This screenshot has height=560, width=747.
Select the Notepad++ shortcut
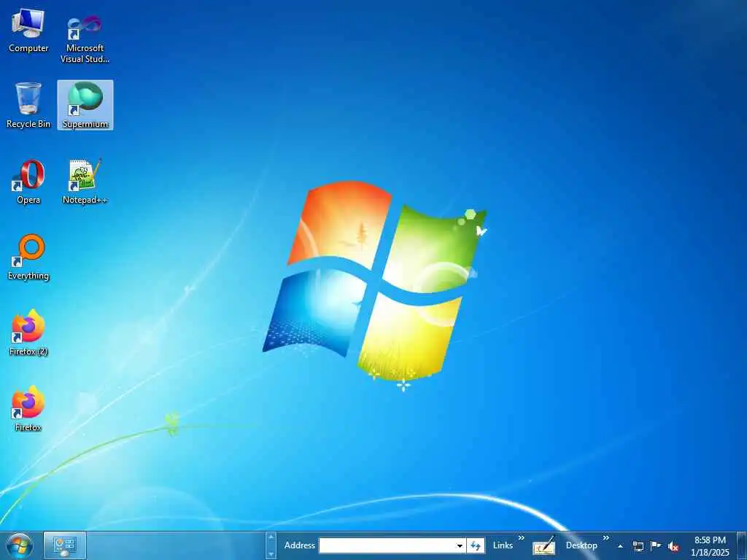pos(85,182)
